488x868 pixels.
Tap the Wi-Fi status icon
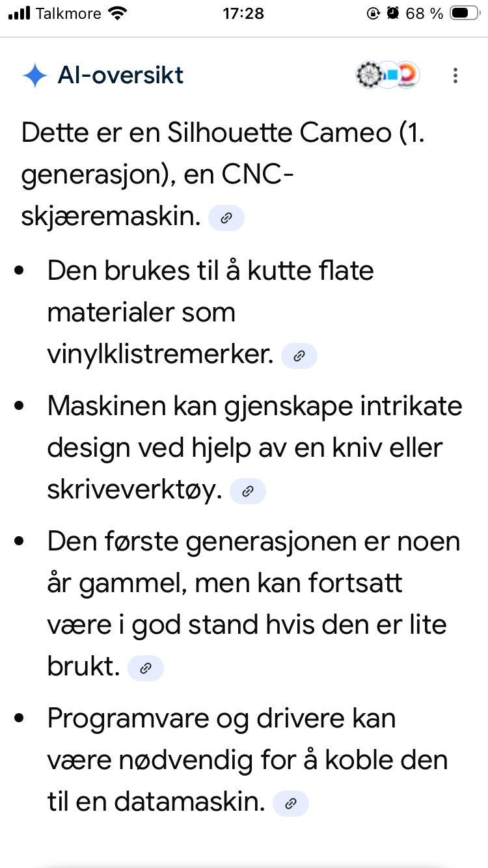[118, 13]
